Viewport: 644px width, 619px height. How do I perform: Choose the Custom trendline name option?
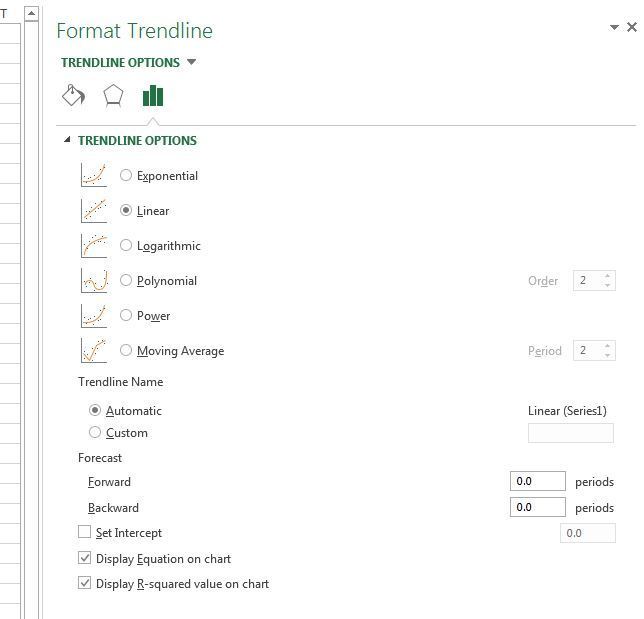[95, 432]
